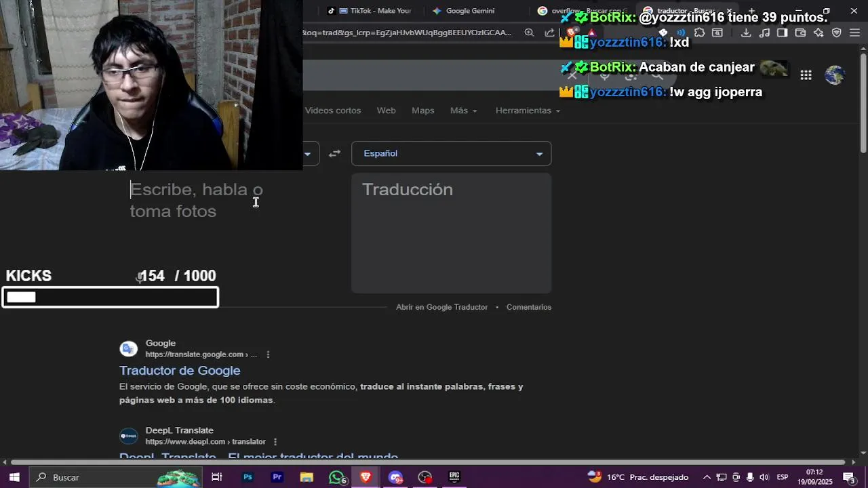Click the Windows taskbar Buscar search box
This screenshot has width=868, height=488.
coord(115,477)
